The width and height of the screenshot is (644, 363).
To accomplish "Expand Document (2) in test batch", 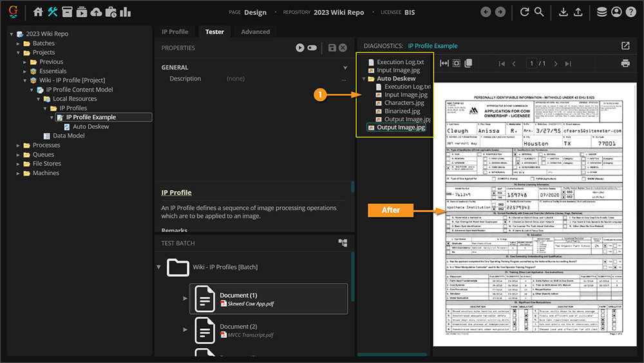I will tap(186, 330).
